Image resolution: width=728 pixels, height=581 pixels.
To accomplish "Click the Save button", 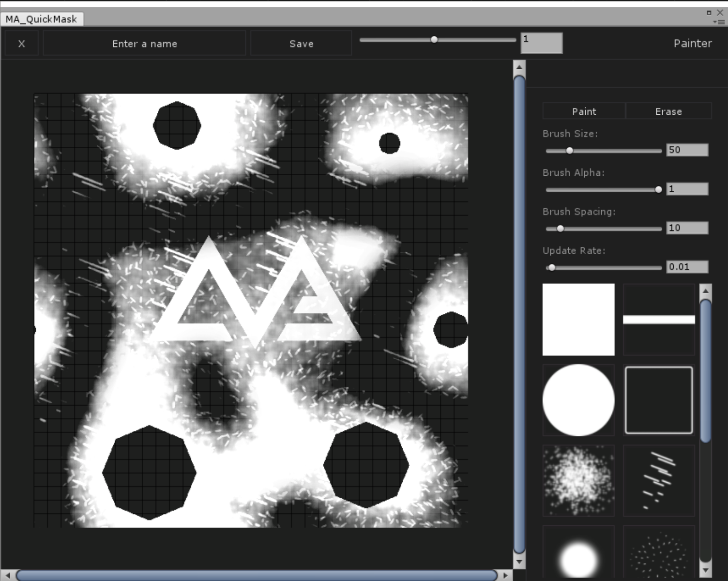I will tap(301, 44).
